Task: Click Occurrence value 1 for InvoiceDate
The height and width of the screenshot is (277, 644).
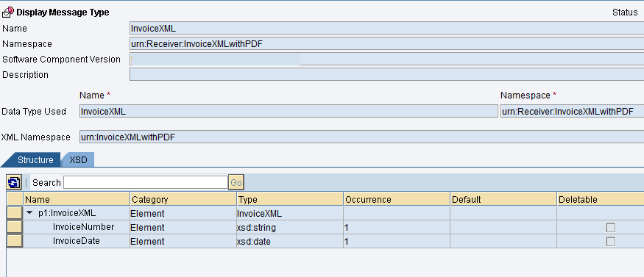Action: [397, 241]
